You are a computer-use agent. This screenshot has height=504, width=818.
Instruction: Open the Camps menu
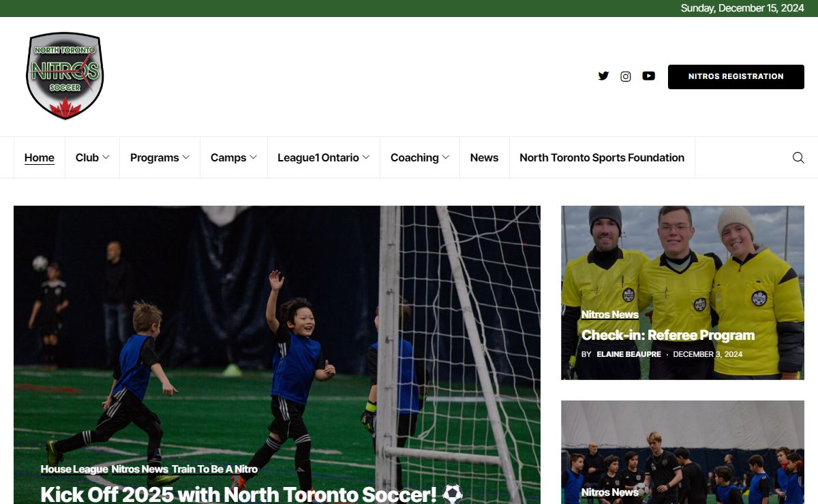pyautogui.click(x=234, y=157)
